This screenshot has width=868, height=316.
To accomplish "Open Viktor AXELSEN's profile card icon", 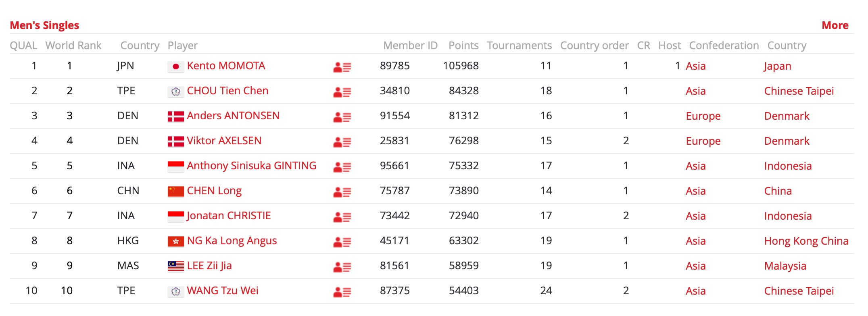I will pyautogui.click(x=342, y=142).
